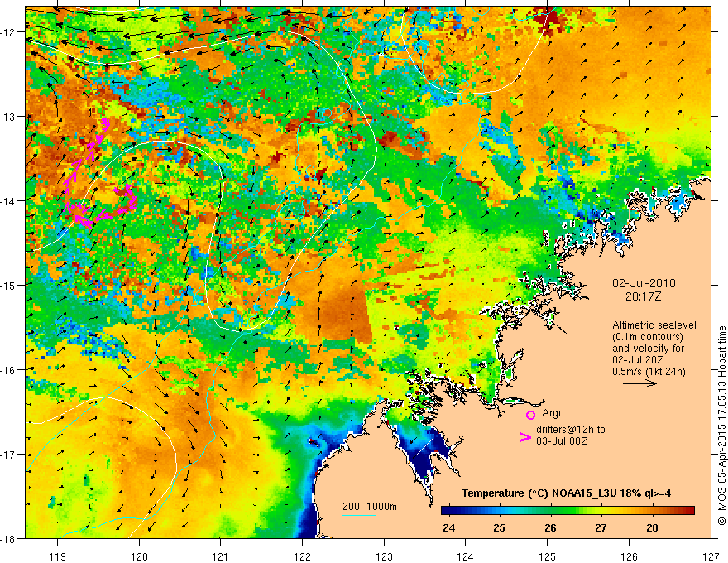Click the longitude axis label 121
Image resolution: width=728 pixels, height=563 pixels.
coord(221,556)
